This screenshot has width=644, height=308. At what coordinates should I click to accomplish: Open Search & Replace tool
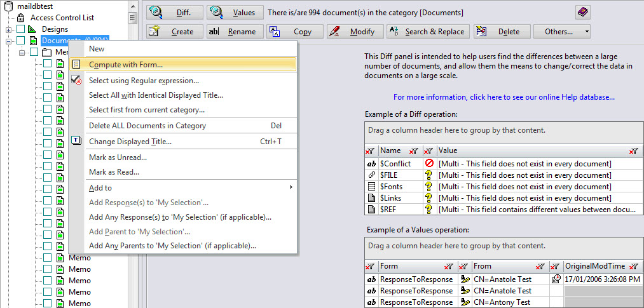[427, 31]
